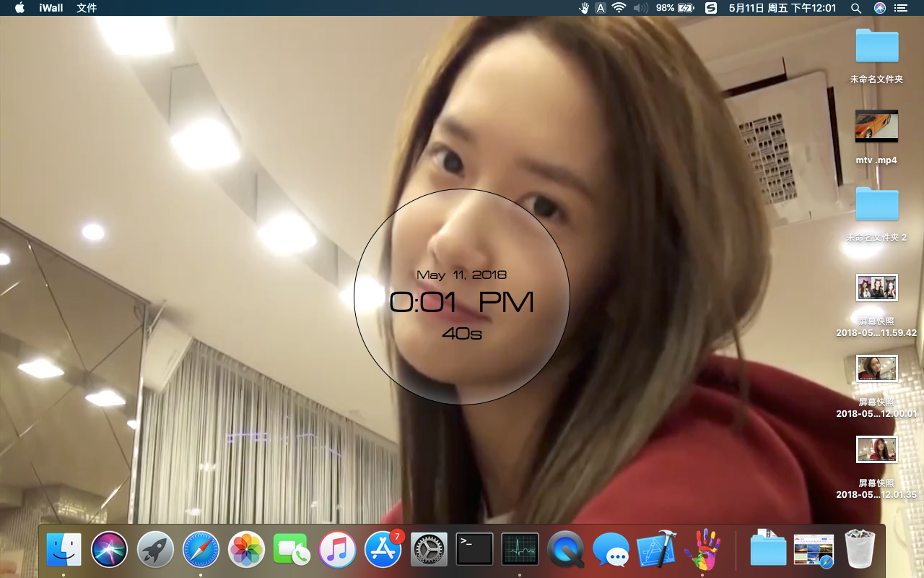Launch Terminal from the dock
This screenshot has height=578, width=924.
tap(474, 549)
